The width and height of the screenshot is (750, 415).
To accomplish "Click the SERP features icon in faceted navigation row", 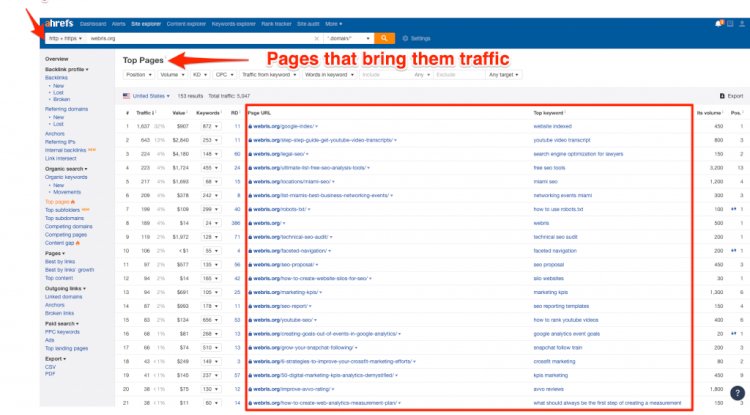I will [733, 251].
